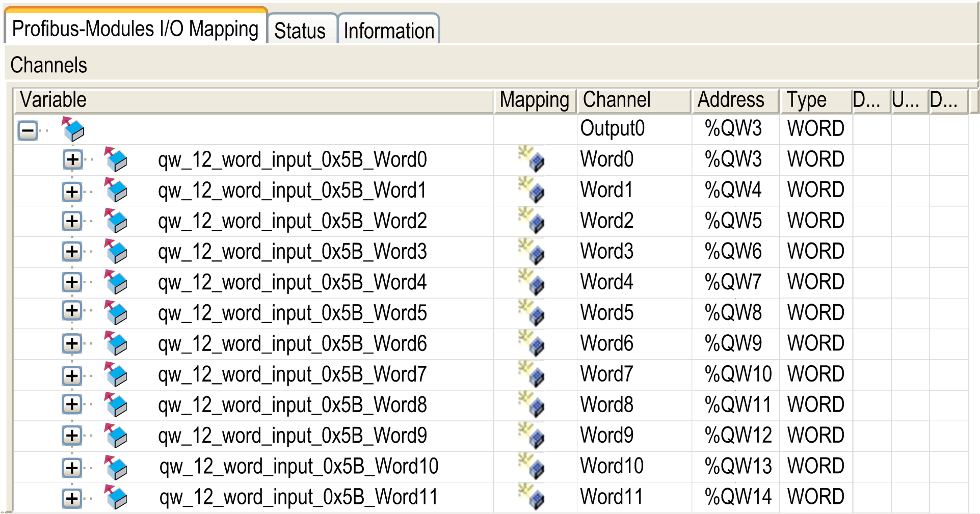The image size is (980, 514).
Task: Click the U... column header
Action: click(x=910, y=100)
